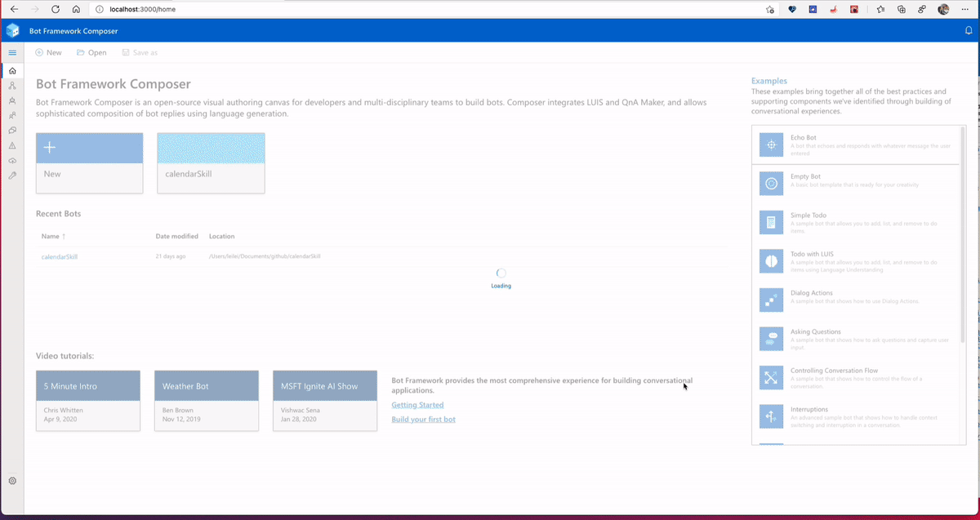Select the Interruptions example title
This screenshot has height=520, width=980.
(x=809, y=409)
